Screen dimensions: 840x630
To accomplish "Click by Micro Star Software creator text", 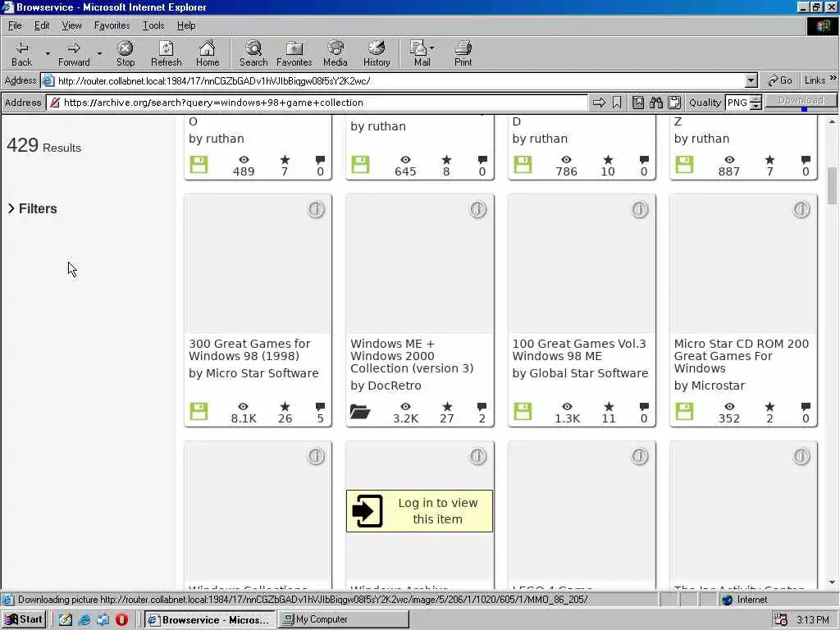I will [x=253, y=373].
